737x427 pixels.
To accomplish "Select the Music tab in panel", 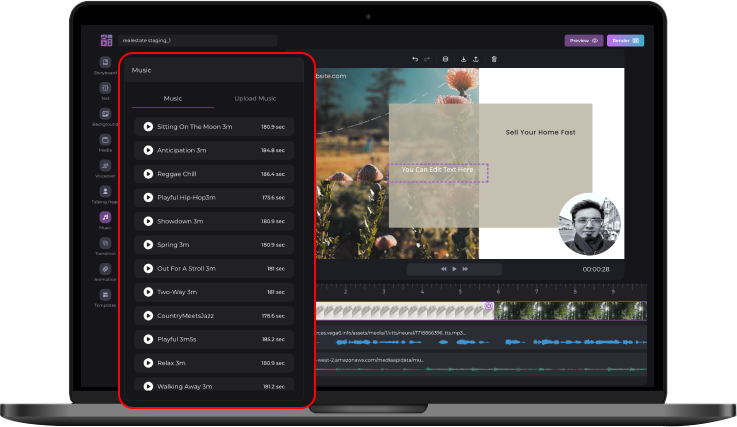I will click(173, 98).
